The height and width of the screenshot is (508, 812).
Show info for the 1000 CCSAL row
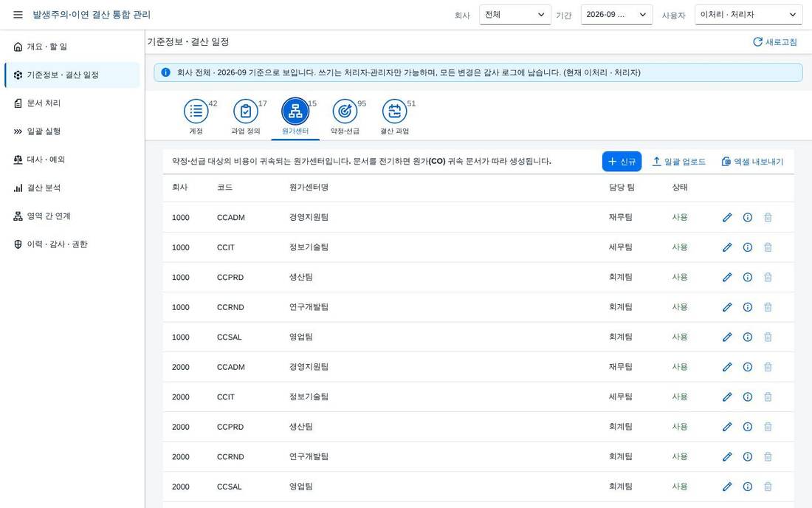point(747,337)
